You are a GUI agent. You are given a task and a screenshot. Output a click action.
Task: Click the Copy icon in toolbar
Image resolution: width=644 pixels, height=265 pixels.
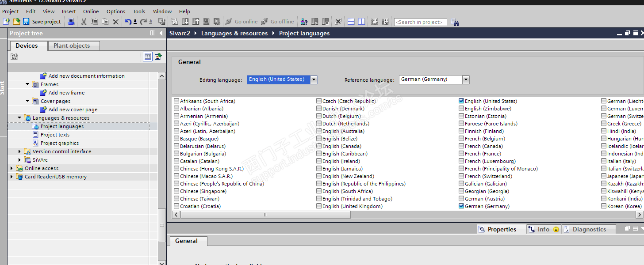point(94,22)
